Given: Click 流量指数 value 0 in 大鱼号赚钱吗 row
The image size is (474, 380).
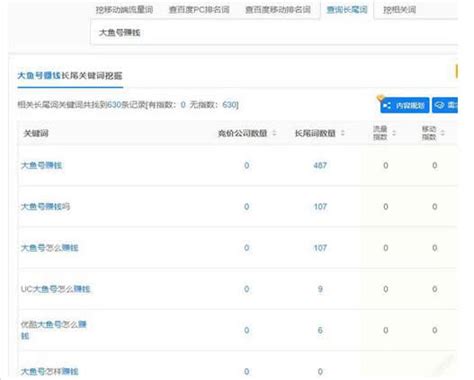Looking at the screenshot, I should pyautogui.click(x=386, y=207).
